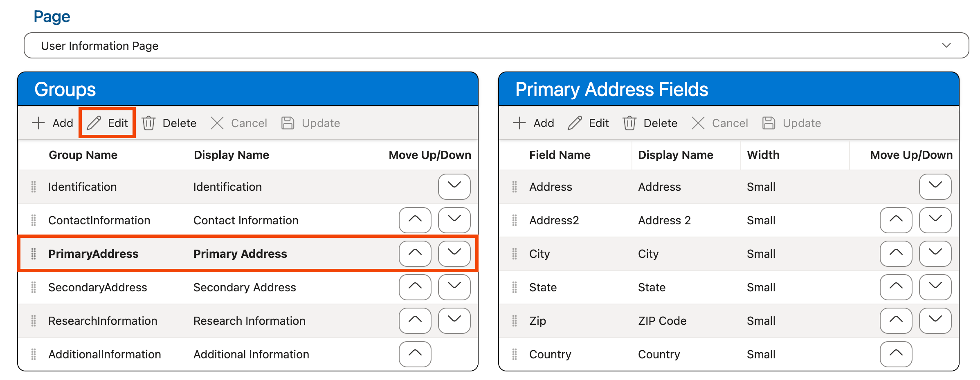
Task: Click Delete trash in Primary Address Fields toolbar
Action: pyautogui.click(x=629, y=123)
